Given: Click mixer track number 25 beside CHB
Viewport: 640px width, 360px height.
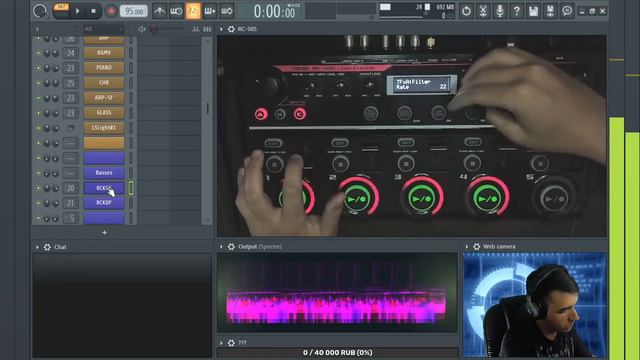Looking at the screenshot, I should [71, 83].
